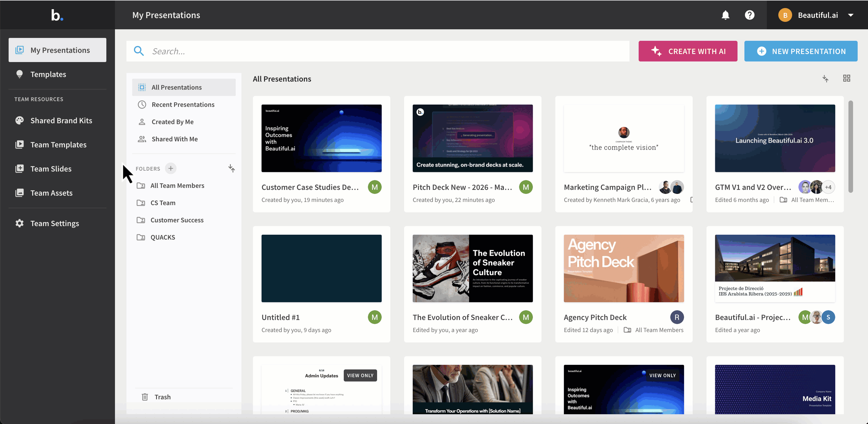The width and height of the screenshot is (868, 424).
Task: Click New Presentation button
Action: pyautogui.click(x=801, y=51)
